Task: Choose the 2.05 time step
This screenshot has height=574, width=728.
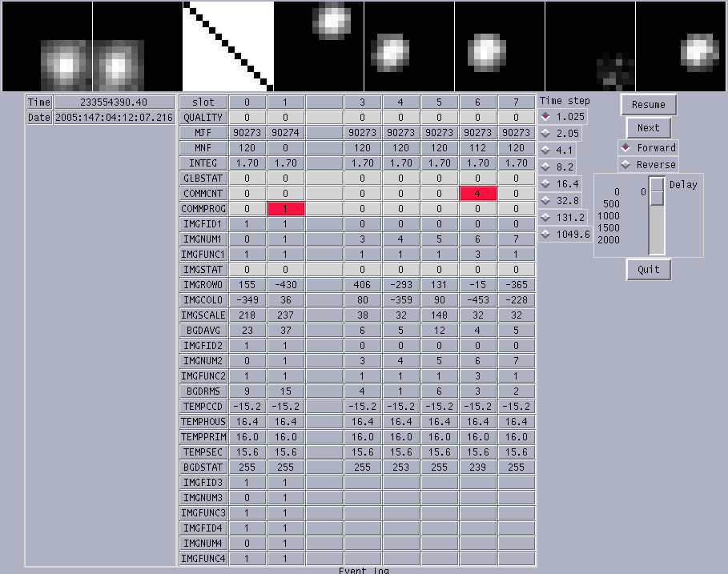Action: (560, 133)
